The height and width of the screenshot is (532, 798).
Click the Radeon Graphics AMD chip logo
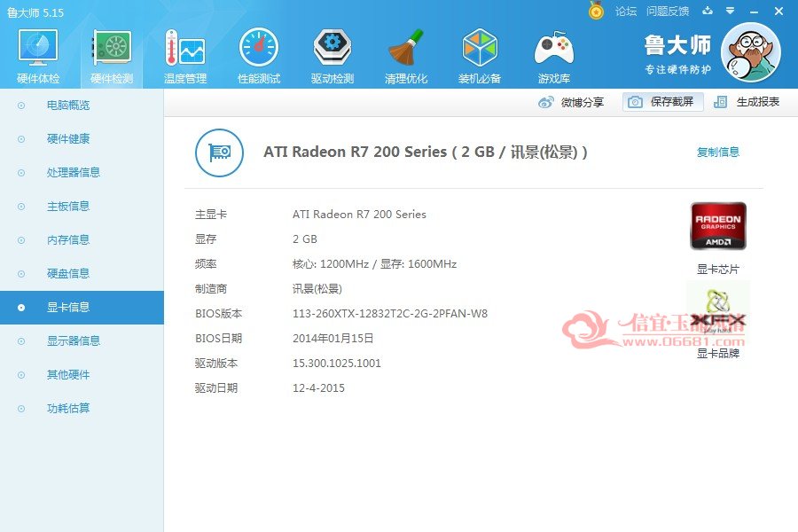(718, 225)
